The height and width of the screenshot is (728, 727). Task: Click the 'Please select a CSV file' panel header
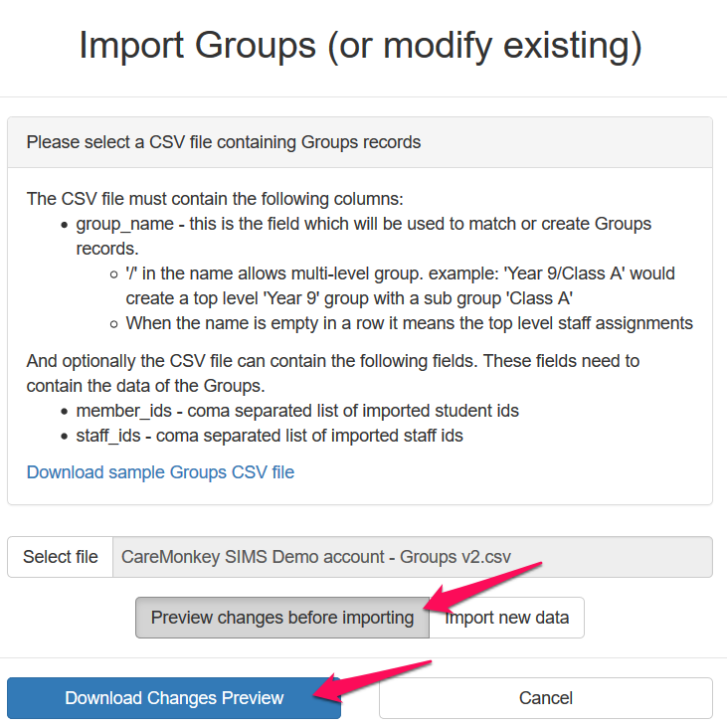point(224,142)
